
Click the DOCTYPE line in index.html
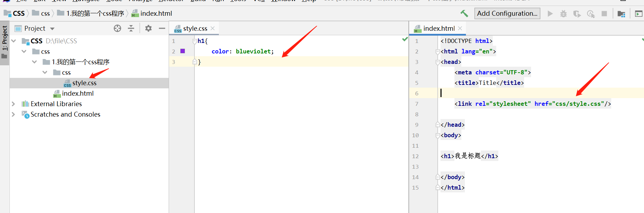coord(466,41)
